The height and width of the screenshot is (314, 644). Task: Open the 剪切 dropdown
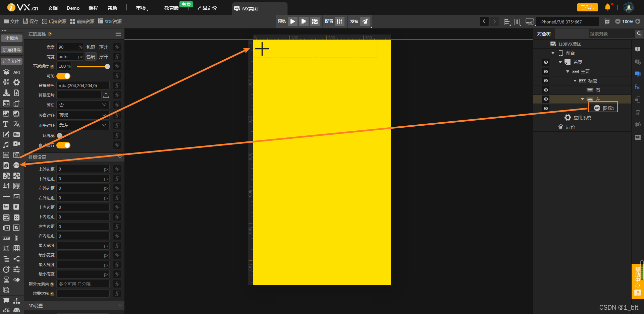(x=83, y=105)
